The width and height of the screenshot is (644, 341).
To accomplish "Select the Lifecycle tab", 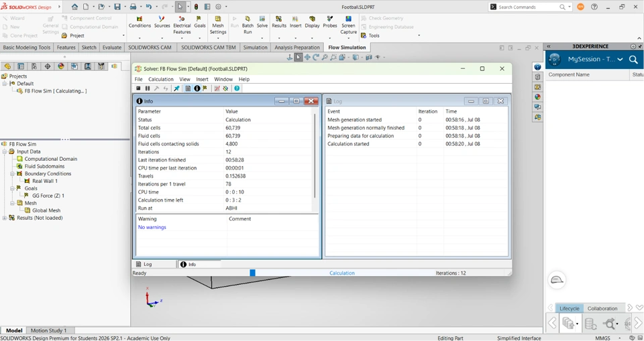I will click(570, 308).
